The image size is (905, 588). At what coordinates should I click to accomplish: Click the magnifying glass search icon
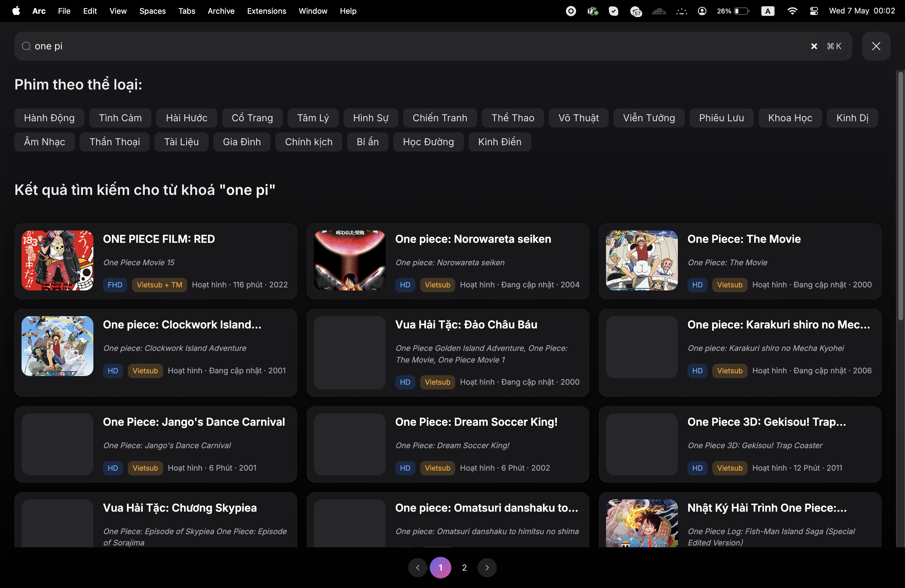(x=26, y=46)
